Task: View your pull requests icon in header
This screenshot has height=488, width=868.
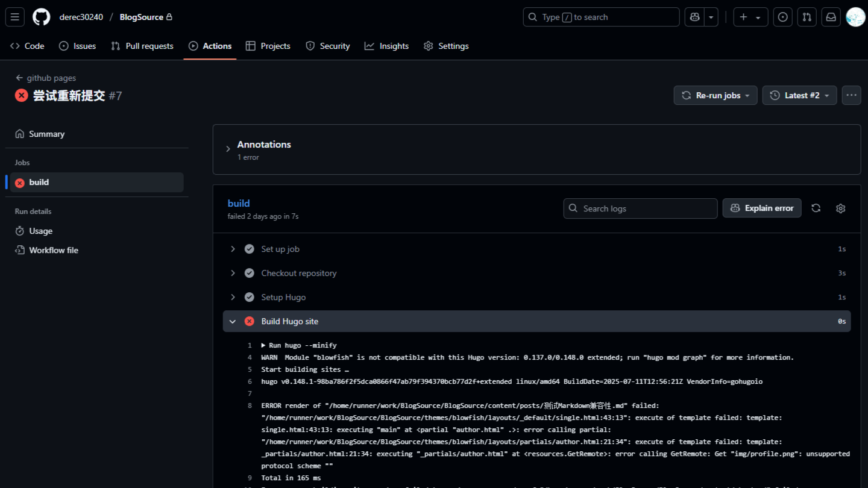Action: (807, 17)
